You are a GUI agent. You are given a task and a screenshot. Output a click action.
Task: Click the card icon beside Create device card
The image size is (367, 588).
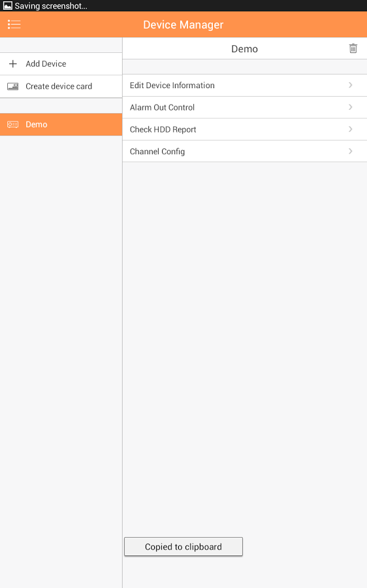(x=13, y=86)
